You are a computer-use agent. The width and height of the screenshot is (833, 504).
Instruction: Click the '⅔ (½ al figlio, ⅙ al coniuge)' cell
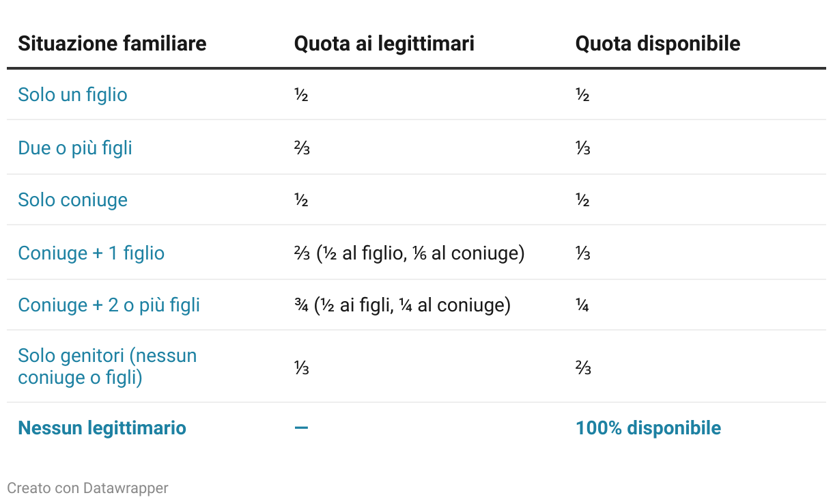click(409, 253)
